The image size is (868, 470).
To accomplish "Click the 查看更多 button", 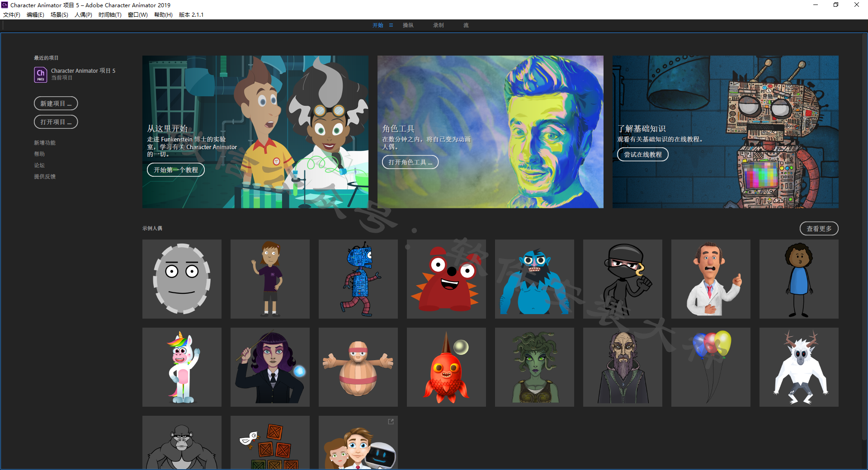I will tap(819, 229).
